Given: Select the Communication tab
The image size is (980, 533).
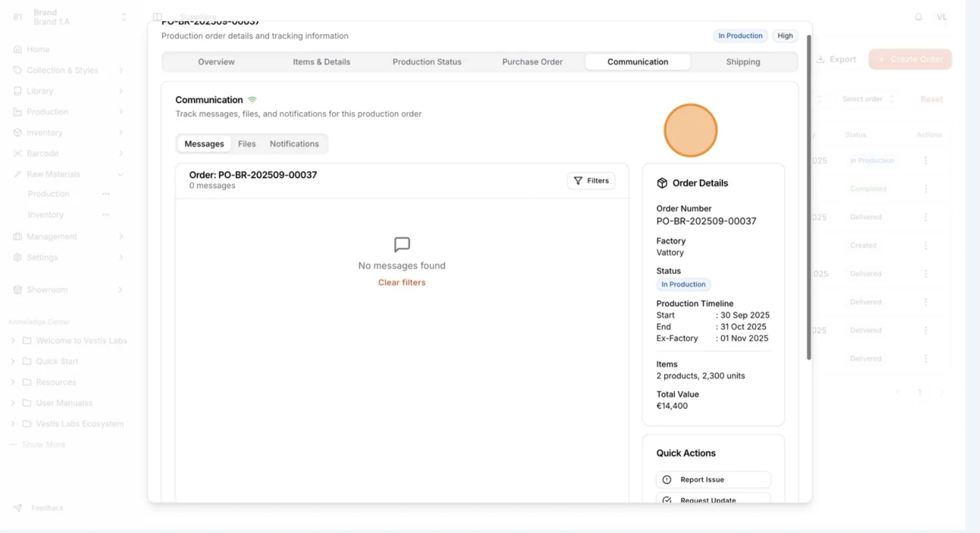Looking at the screenshot, I should [638, 62].
